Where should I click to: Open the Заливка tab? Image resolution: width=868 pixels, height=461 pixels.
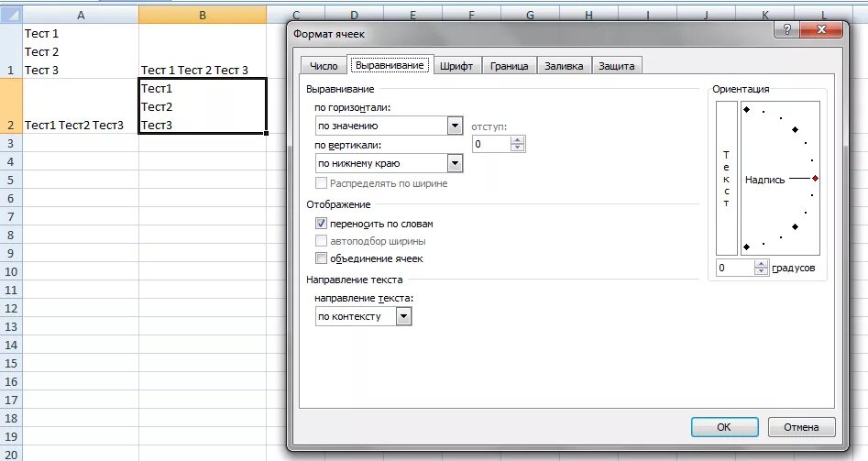[564, 66]
